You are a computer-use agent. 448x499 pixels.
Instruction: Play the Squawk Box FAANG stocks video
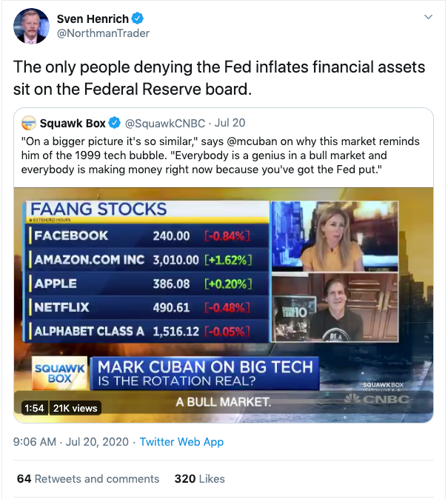224,305
